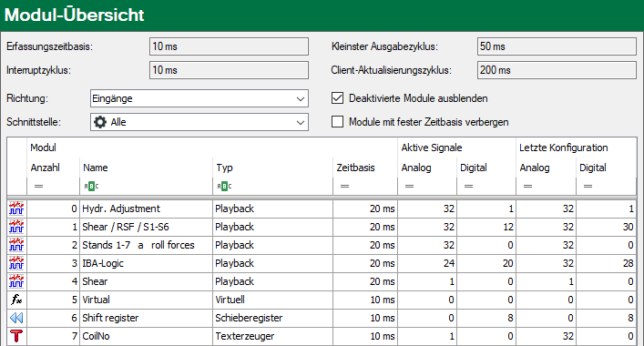Click Anzahl cell 6 of Shift register
The image size is (644, 346).
pyautogui.click(x=54, y=318)
